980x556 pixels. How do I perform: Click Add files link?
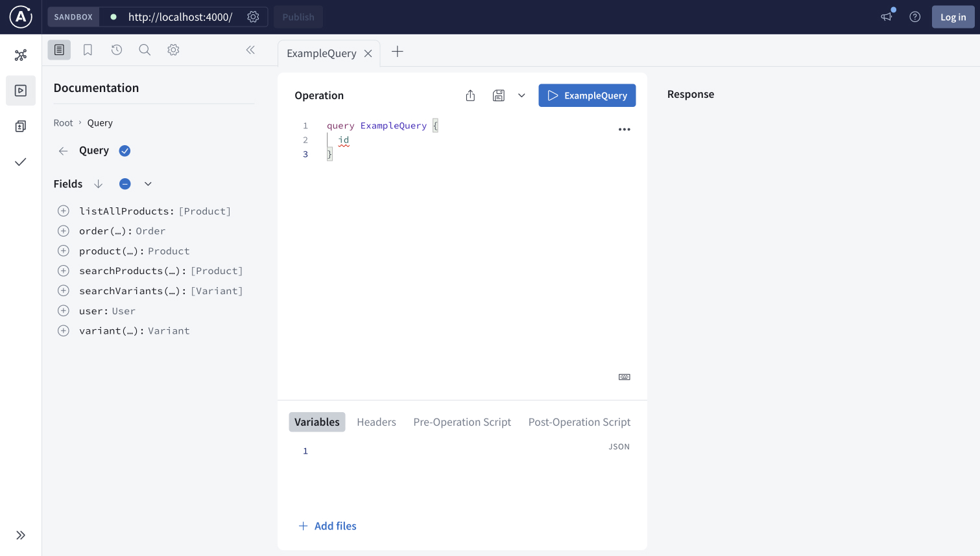click(328, 526)
